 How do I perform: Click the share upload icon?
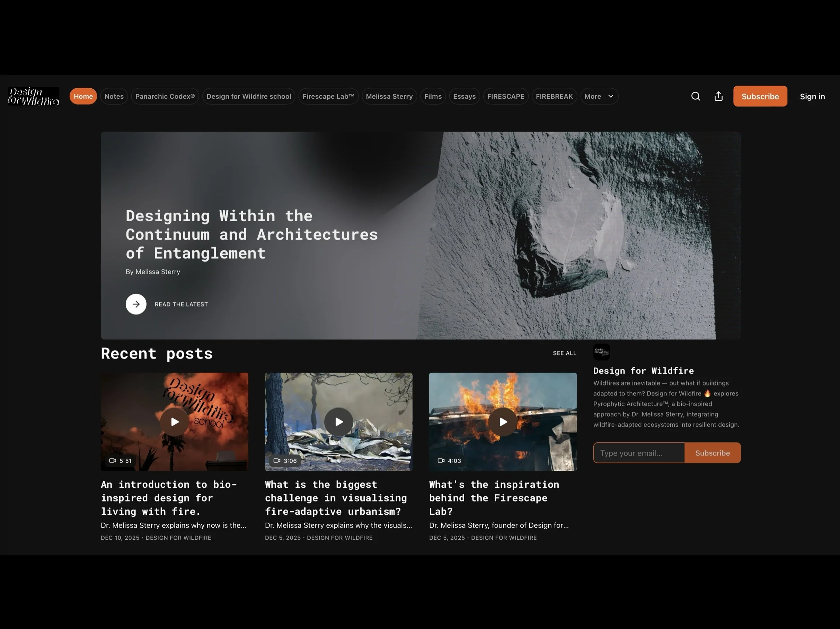(x=718, y=96)
